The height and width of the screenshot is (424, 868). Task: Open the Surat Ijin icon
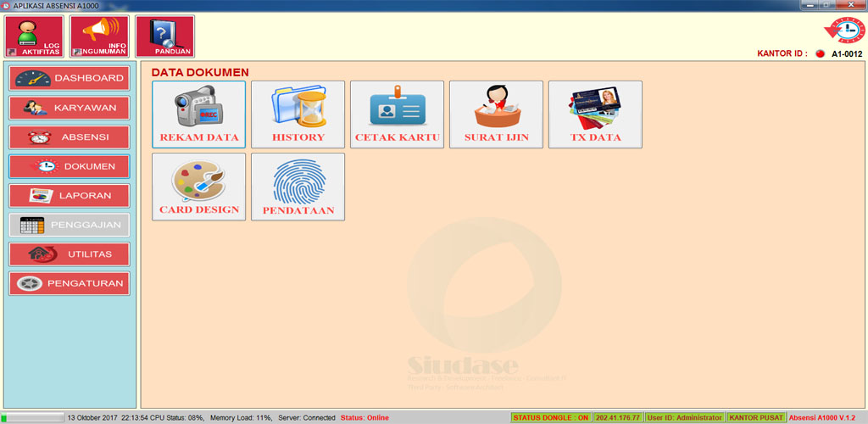tap(496, 114)
